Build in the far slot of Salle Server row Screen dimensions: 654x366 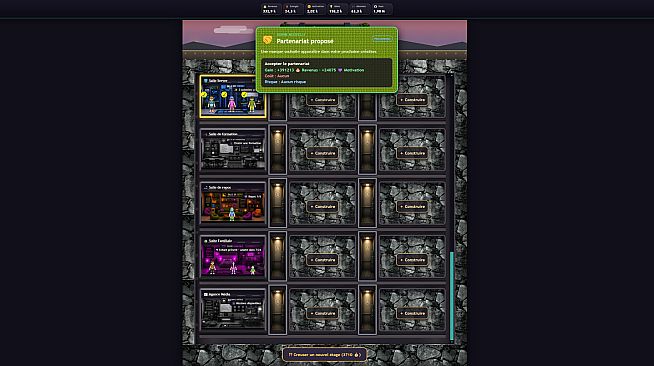point(412,100)
